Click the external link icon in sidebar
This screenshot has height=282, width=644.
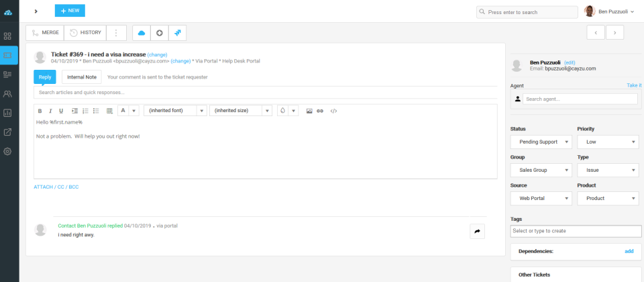point(7,132)
